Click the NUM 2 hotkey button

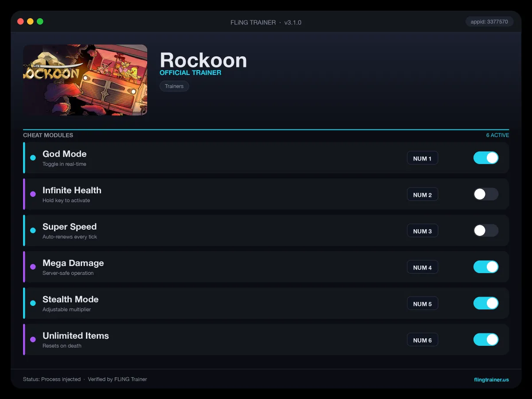[x=422, y=195]
